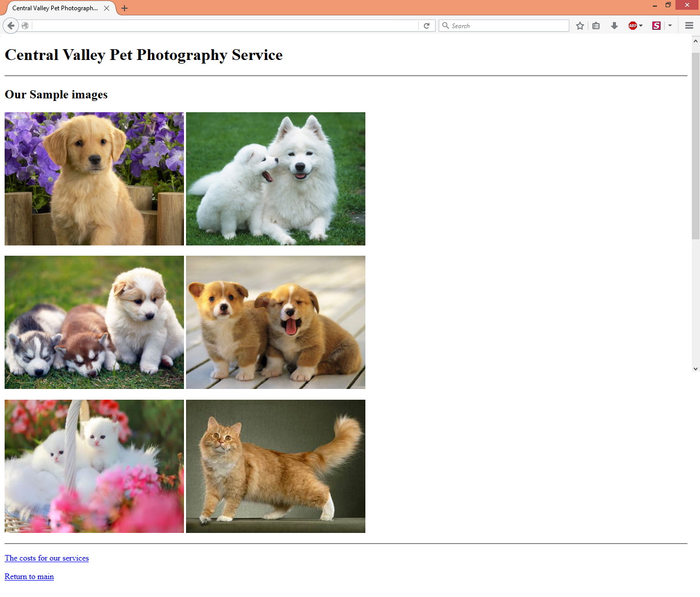Open a new tab with plus button
The width and height of the screenshot is (700, 597).
pos(125,8)
